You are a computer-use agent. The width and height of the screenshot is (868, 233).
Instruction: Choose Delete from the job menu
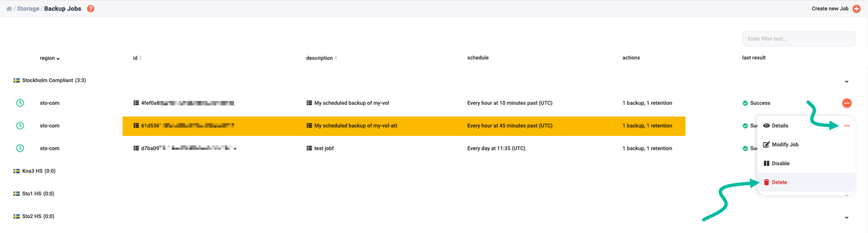(x=775, y=183)
